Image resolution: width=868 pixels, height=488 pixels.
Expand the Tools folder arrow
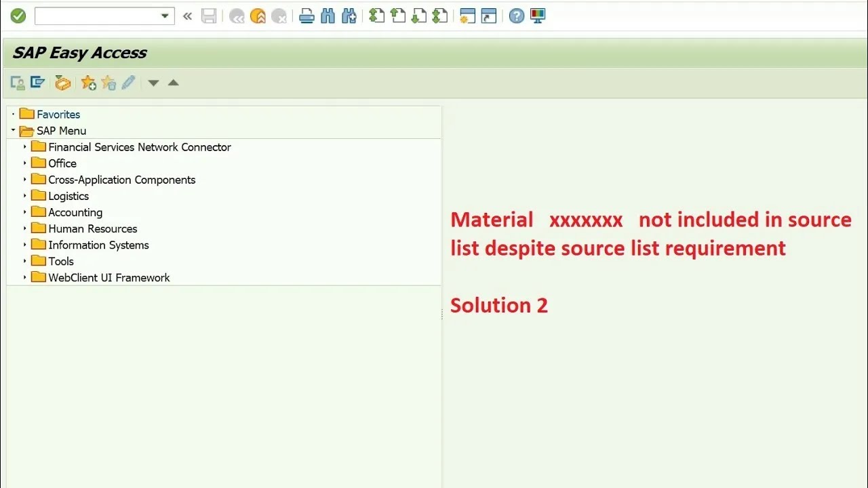tap(25, 260)
